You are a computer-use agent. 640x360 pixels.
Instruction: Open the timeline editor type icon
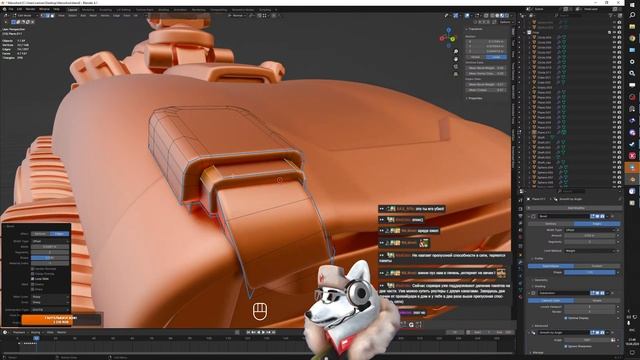[5, 332]
